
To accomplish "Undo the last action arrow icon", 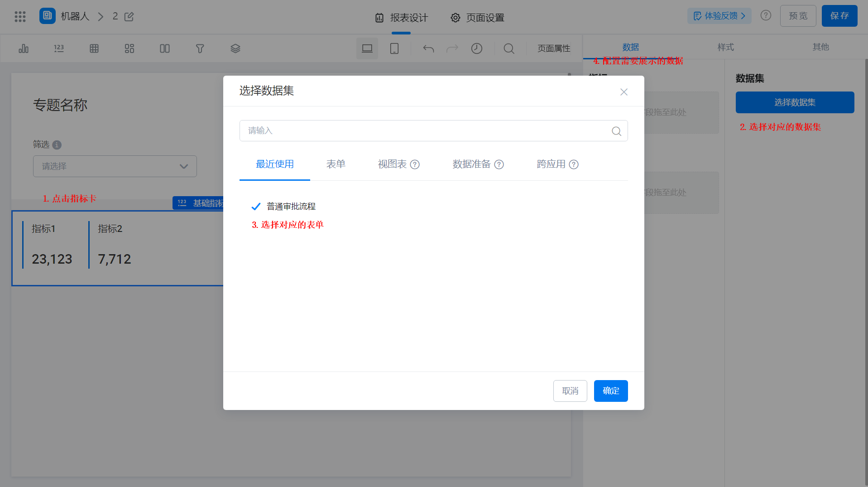I will (x=428, y=48).
